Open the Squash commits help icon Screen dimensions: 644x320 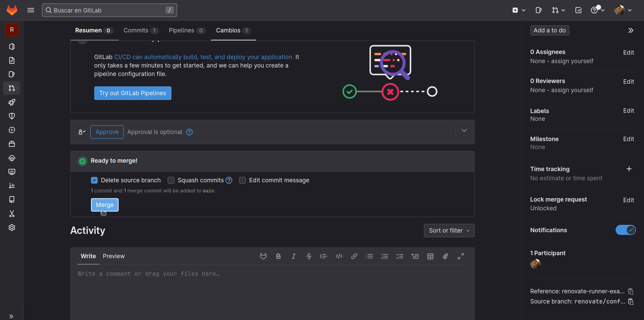pyautogui.click(x=229, y=180)
